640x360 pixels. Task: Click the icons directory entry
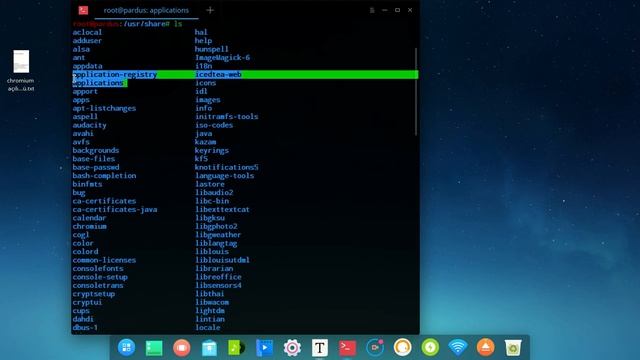point(205,83)
